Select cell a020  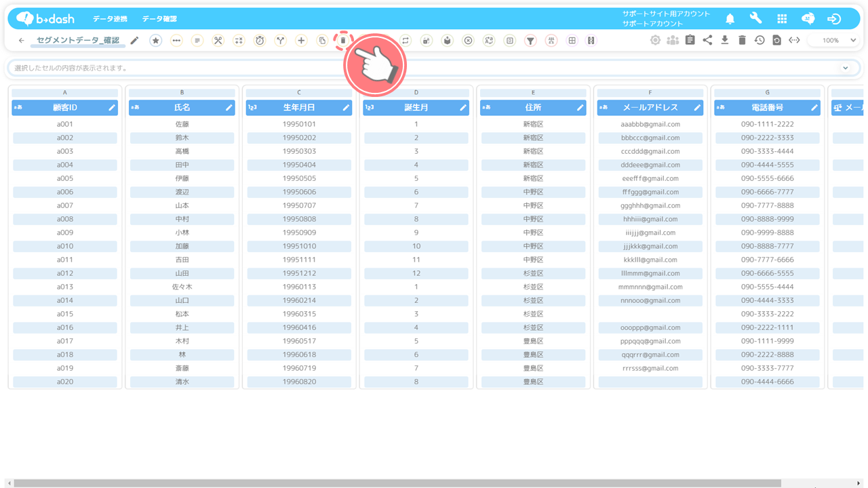coord(65,382)
